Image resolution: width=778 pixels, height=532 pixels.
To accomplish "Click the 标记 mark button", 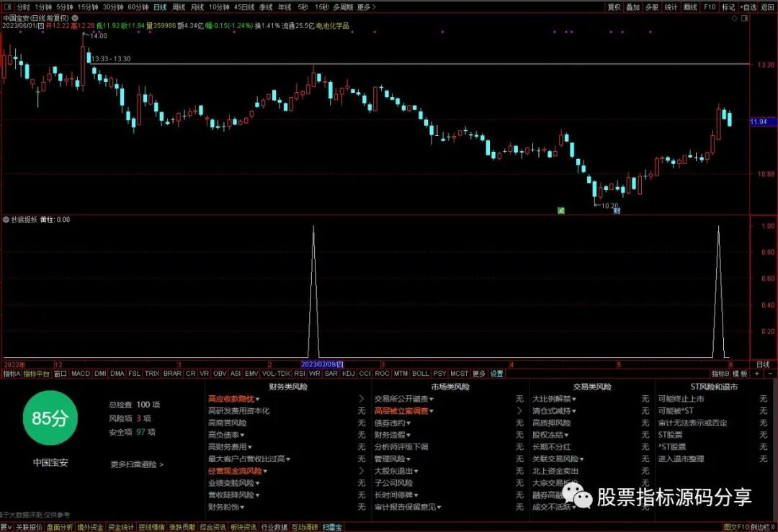I will [x=728, y=7].
